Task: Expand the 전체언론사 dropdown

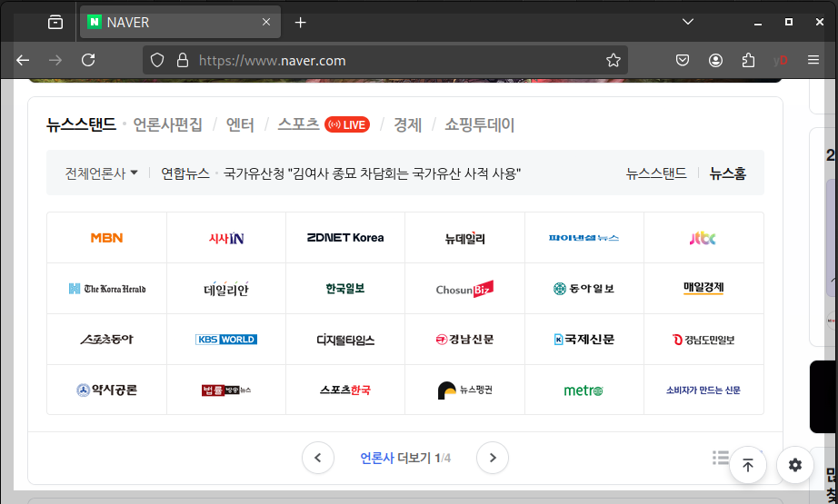Action: tap(101, 173)
